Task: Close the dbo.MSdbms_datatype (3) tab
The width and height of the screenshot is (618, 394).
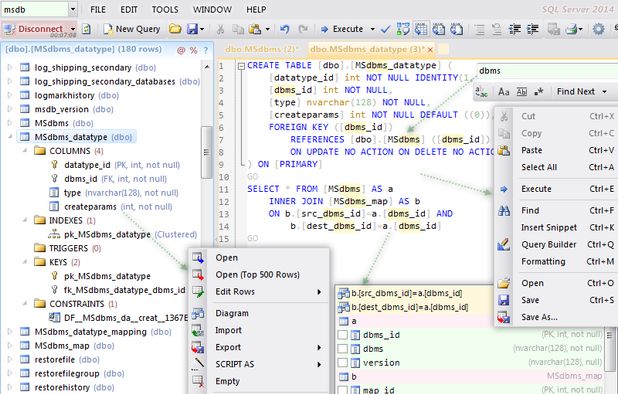Action: click(430, 50)
